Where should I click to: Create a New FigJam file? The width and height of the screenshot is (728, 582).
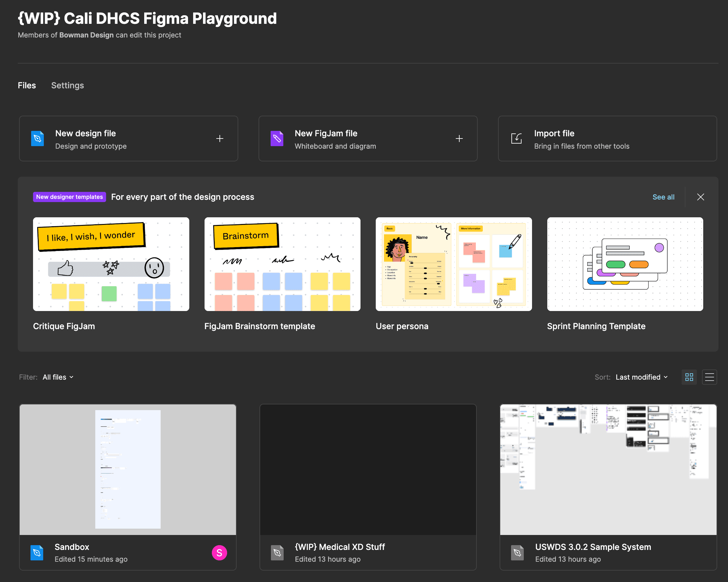pos(368,139)
